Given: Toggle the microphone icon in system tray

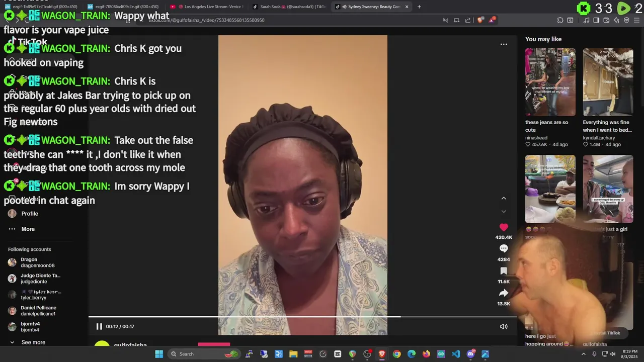Looking at the screenshot, I should [x=594, y=354].
